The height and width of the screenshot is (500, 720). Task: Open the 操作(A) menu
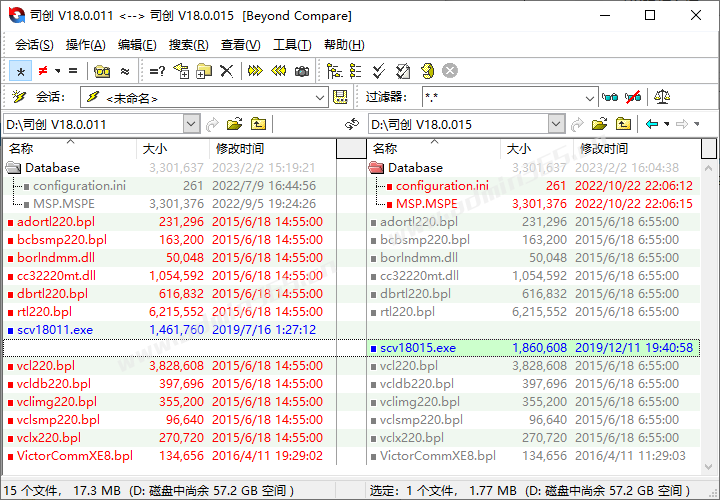click(85, 45)
